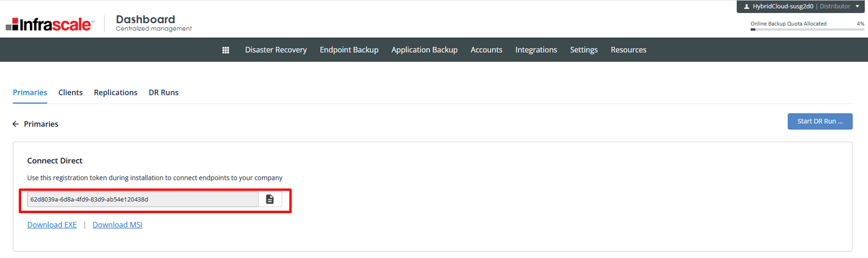The height and width of the screenshot is (258, 868).
Task: Click the Download EXE link
Action: pos(52,225)
